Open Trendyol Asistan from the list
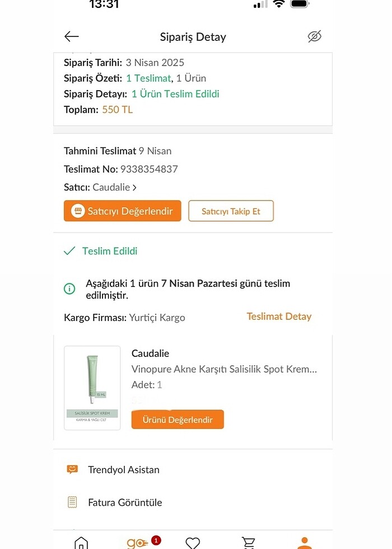Viewport: 392px width, 549px height. [x=124, y=470]
